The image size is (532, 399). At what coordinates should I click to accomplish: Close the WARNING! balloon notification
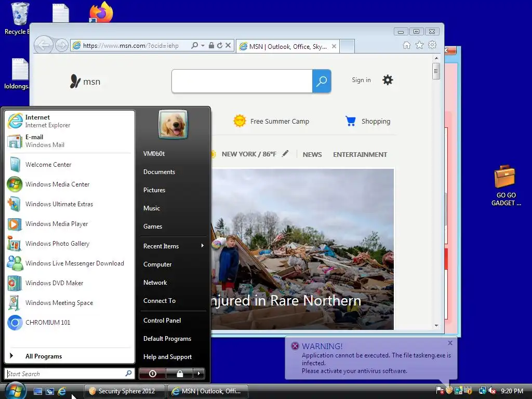click(450, 343)
